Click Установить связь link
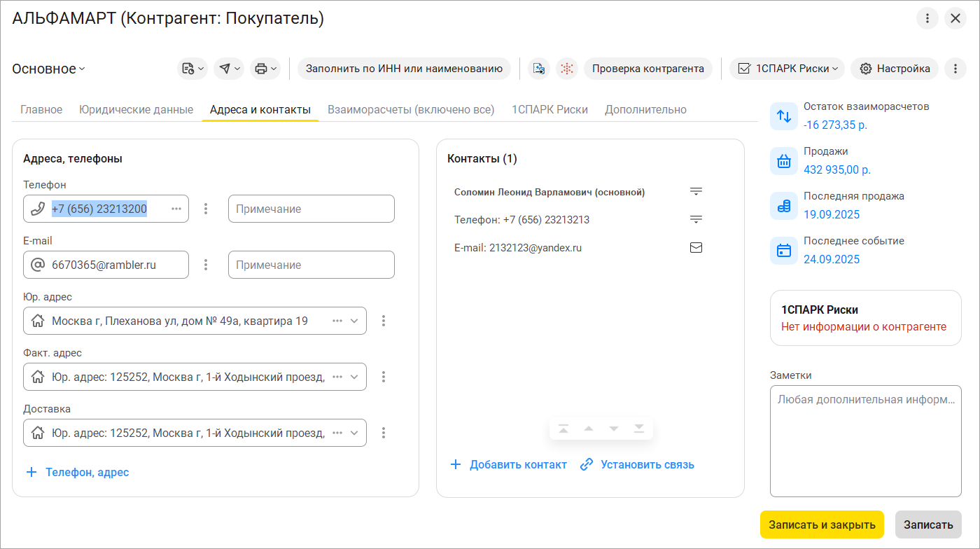 [637, 464]
